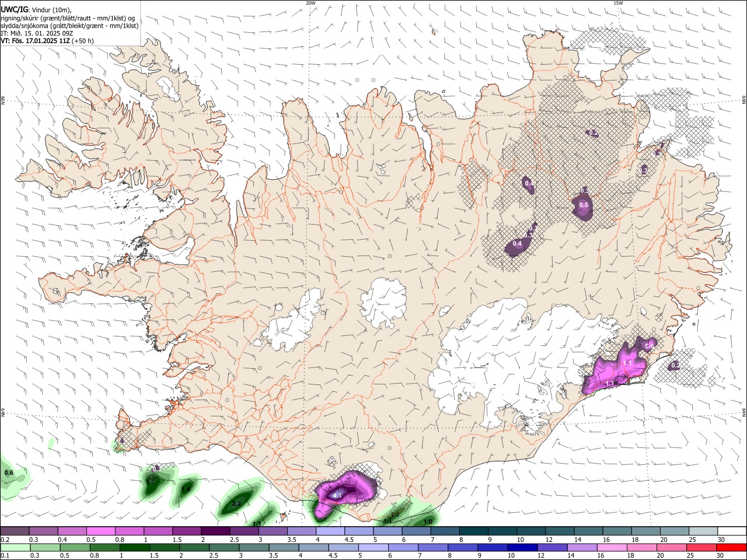Select the darkest purple snow swatch labeled 2
Image resolution: width=747 pixels, height=560 pixels.
click(x=215, y=531)
